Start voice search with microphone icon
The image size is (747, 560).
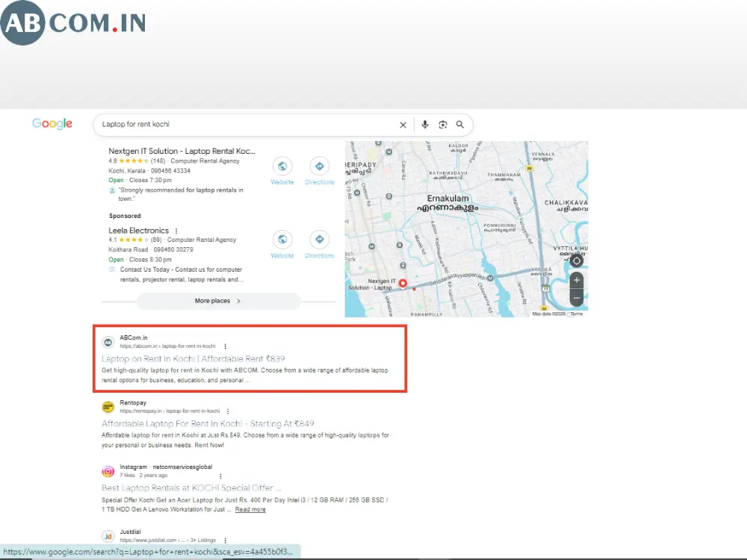pos(425,124)
